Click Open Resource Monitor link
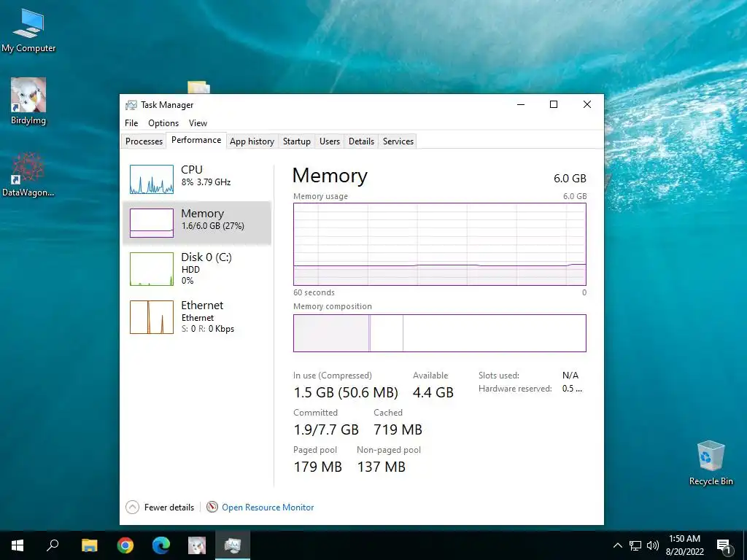The image size is (747, 560). pos(268,507)
